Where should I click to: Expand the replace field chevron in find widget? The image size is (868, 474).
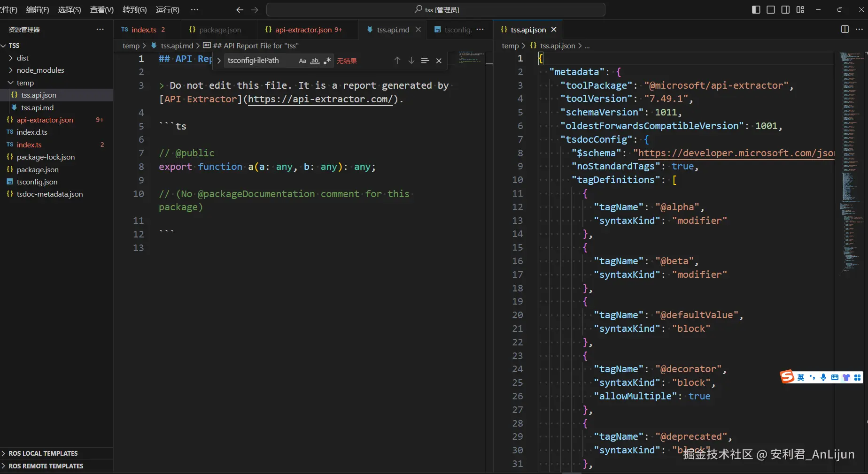[219, 61]
